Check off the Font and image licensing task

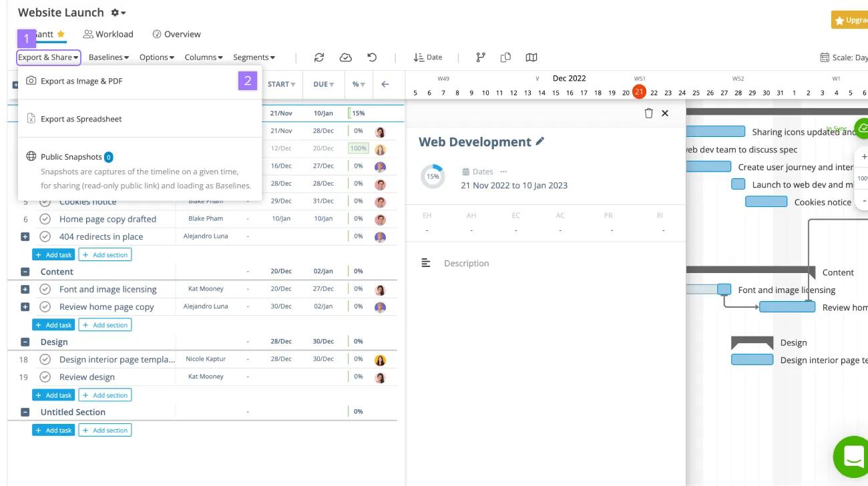point(44,289)
